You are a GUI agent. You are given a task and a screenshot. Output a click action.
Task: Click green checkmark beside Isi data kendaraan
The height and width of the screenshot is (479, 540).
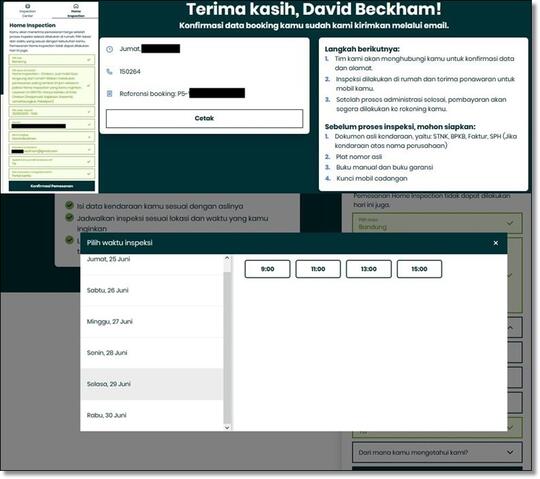point(69,205)
